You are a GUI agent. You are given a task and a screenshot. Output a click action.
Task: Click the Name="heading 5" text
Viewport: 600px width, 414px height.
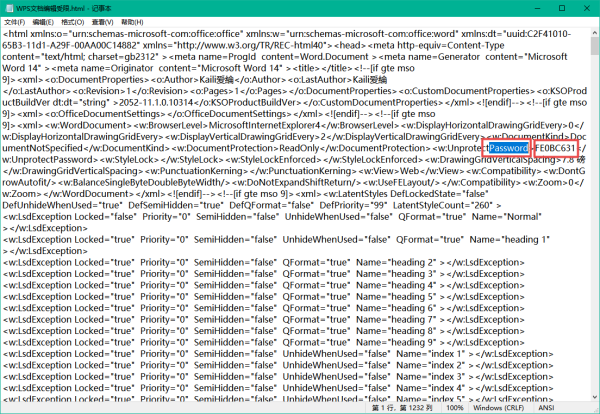pos(396,297)
